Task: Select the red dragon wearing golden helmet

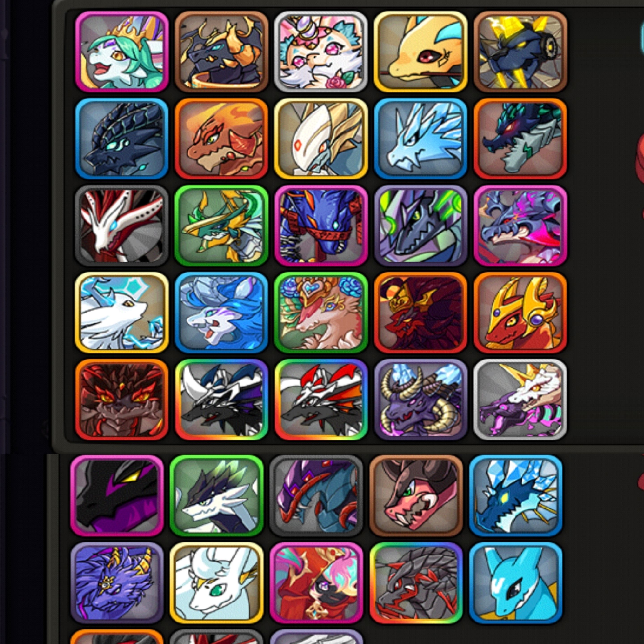Action: tap(520, 313)
